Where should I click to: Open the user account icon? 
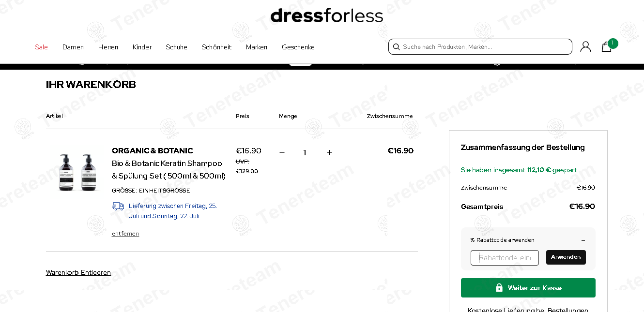(x=585, y=46)
